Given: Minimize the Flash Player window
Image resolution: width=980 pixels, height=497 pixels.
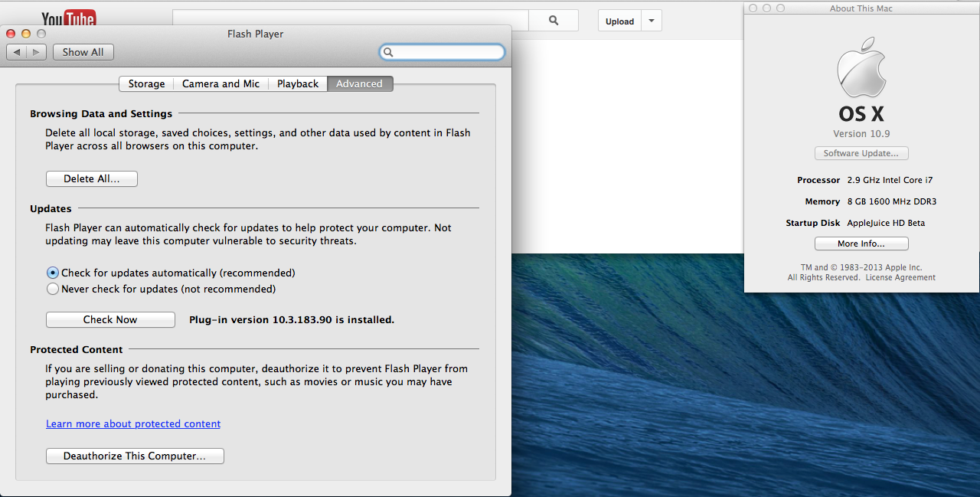Looking at the screenshot, I should click(x=26, y=34).
